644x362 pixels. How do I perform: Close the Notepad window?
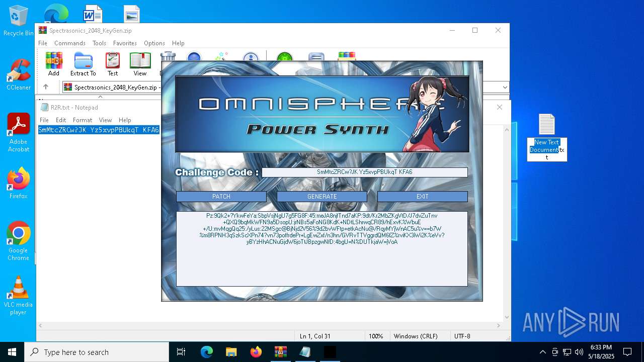(x=499, y=107)
